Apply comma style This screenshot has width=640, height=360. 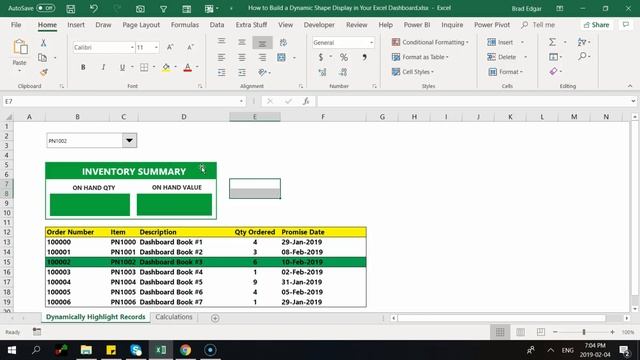click(364, 58)
